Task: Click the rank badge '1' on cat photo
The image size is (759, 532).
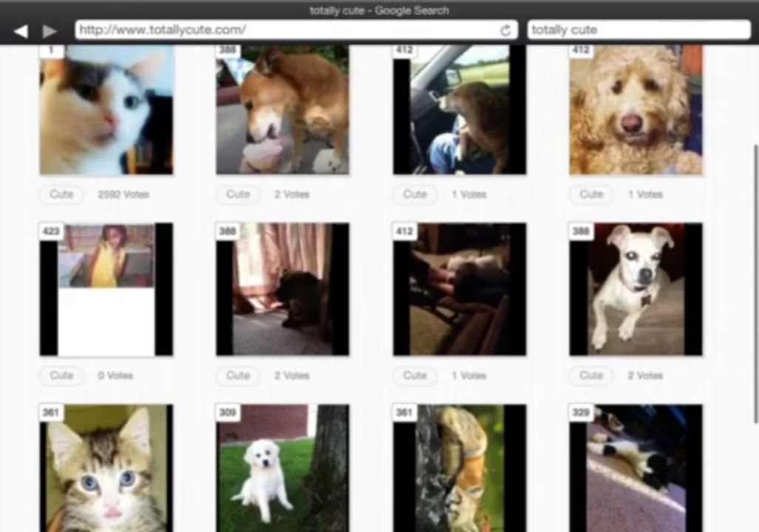Action: [x=51, y=50]
